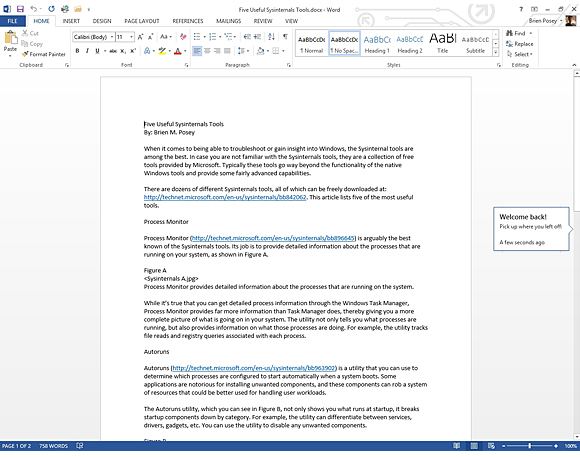Open line and paragraph spacing dropdown
The image size is (580, 460).
(243, 51)
